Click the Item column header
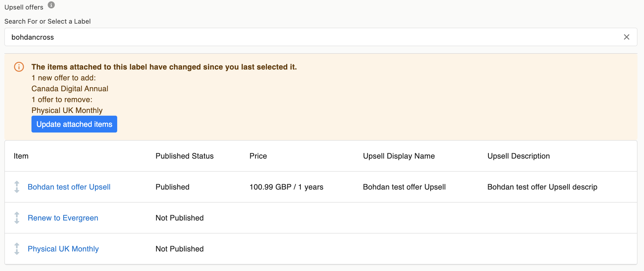644x271 pixels. click(x=21, y=156)
